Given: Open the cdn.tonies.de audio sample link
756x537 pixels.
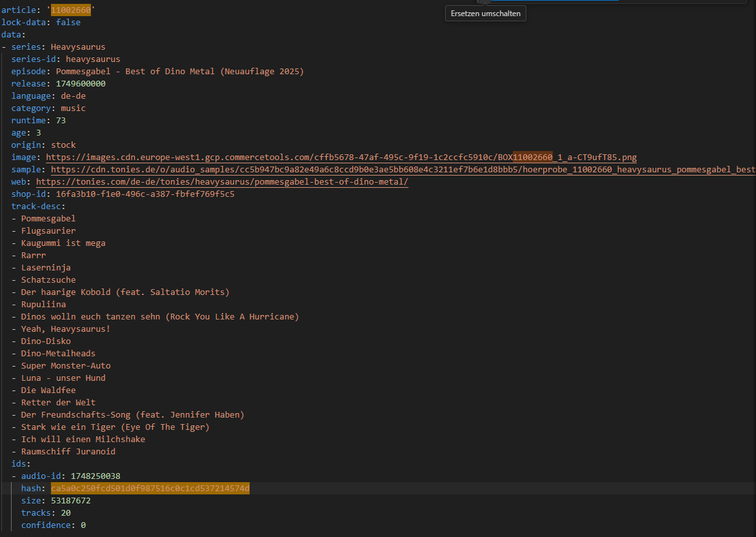Looking at the screenshot, I should tap(403, 169).
